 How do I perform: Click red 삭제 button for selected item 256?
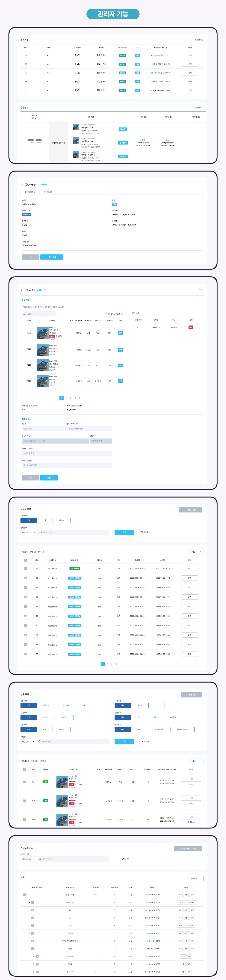point(191,327)
